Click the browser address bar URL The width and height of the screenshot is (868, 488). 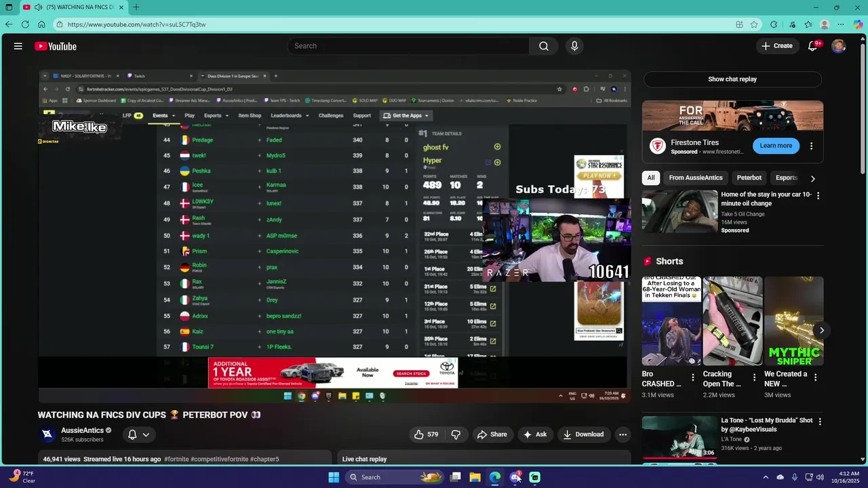(136, 24)
